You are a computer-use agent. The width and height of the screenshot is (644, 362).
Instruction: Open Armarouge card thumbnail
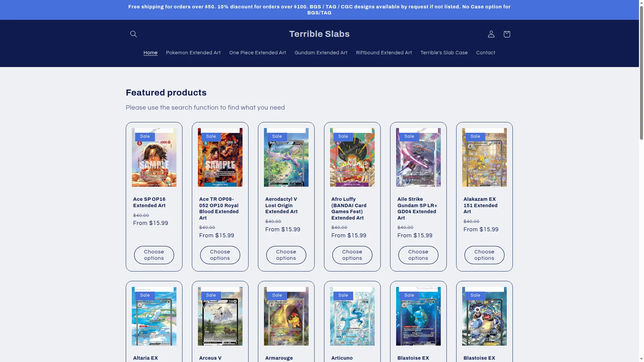click(x=286, y=316)
